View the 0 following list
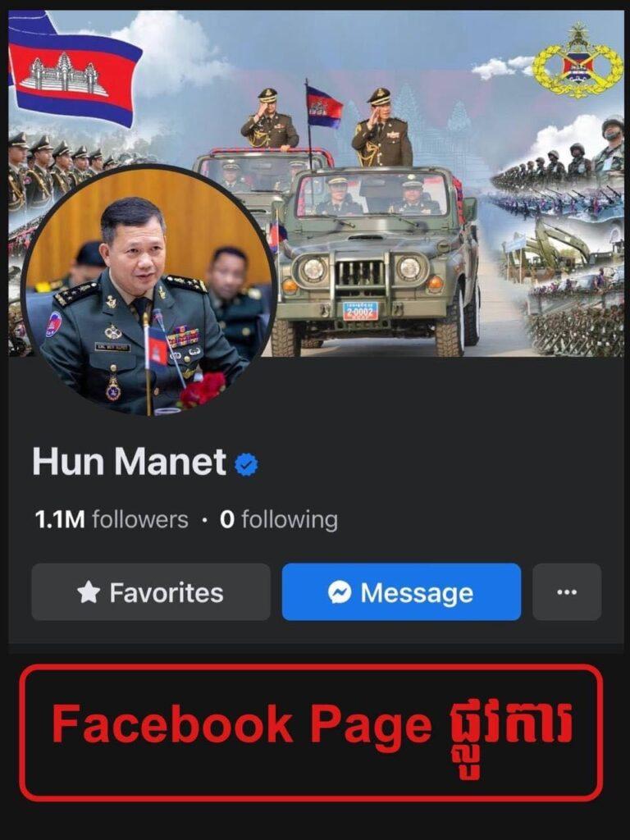 [x=279, y=519]
